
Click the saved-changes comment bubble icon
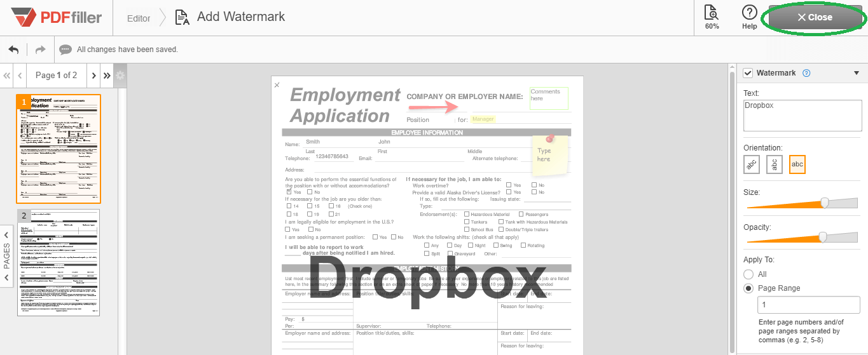[65, 50]
